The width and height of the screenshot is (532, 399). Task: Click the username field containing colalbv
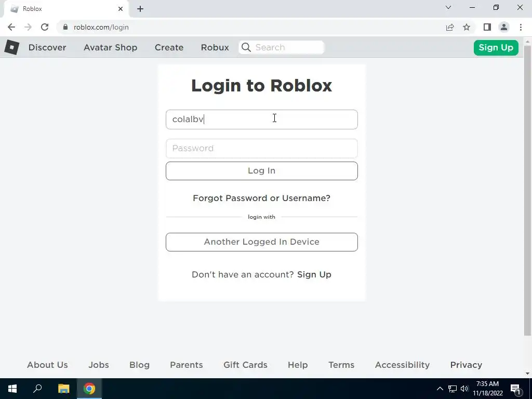tap(262, 119)
